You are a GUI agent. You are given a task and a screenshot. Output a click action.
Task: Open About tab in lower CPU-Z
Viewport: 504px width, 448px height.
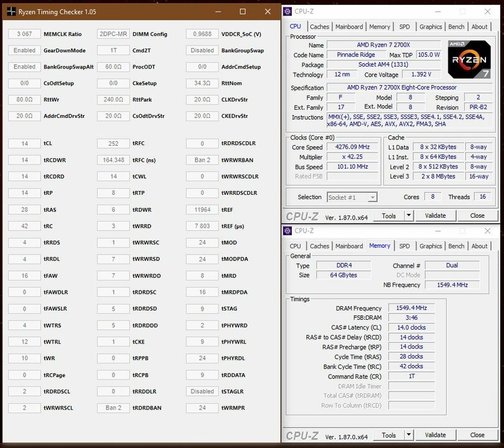click(x=479, y=246)
